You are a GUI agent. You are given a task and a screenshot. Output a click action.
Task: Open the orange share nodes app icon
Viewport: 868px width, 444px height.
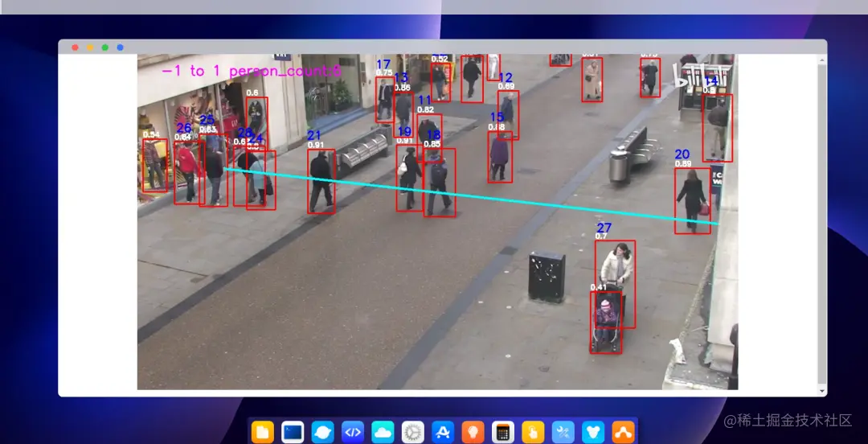point(624,432)
